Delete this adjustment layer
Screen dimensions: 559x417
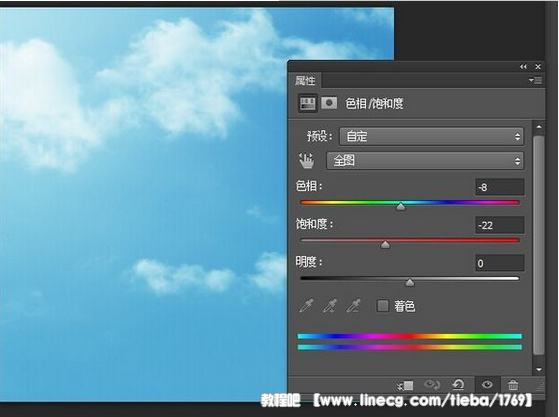(513, 385)
